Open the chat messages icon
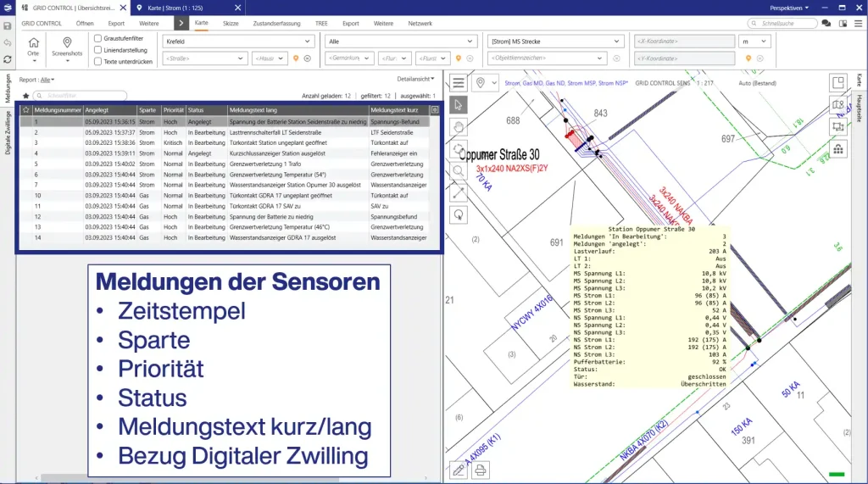Screen dimensions: 868x484 826,23
